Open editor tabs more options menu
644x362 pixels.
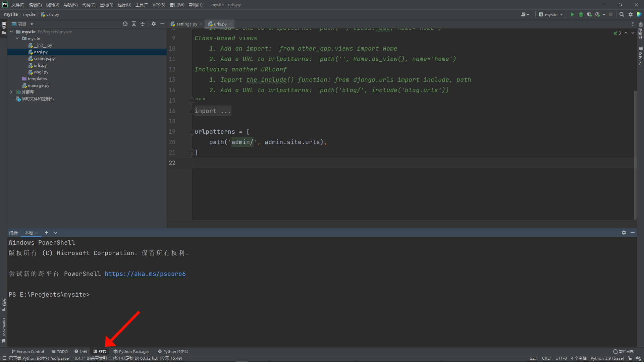633,24
